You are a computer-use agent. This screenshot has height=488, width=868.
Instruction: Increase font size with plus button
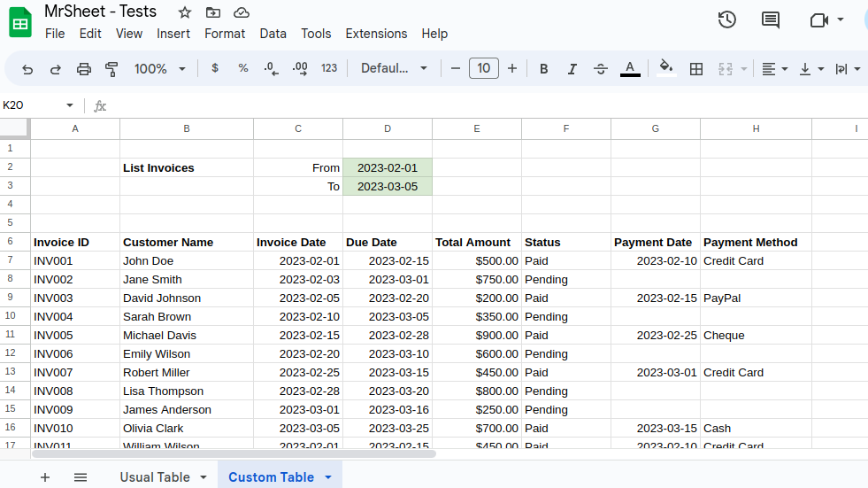point(512,69)
